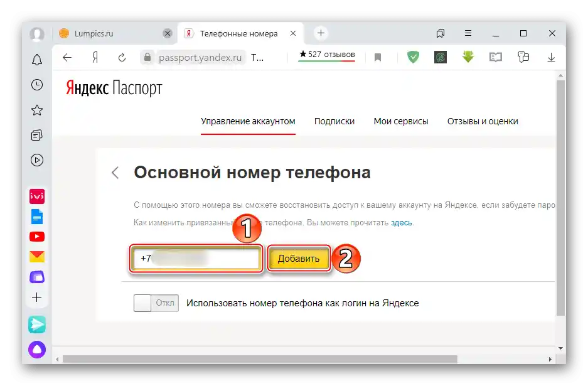Open bookmarks star in sidebar
Image resolution: width=588 pixels, height=386 pixels.
coord(37,110)
